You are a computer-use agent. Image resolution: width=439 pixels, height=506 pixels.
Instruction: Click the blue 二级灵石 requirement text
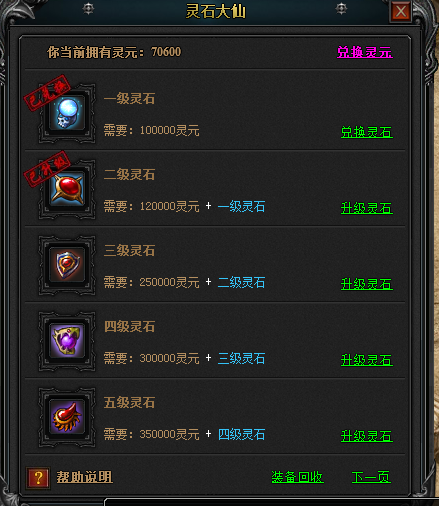coord(241,282)
